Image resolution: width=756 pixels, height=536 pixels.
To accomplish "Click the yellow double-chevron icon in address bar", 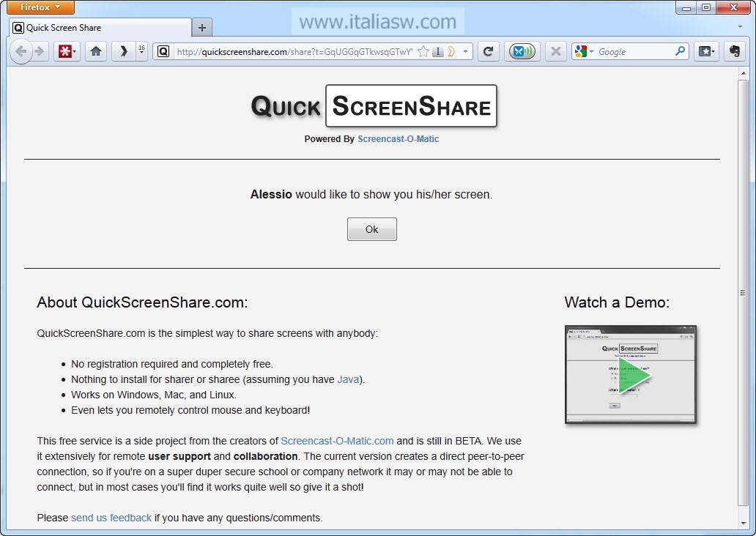I will (452, 51).
